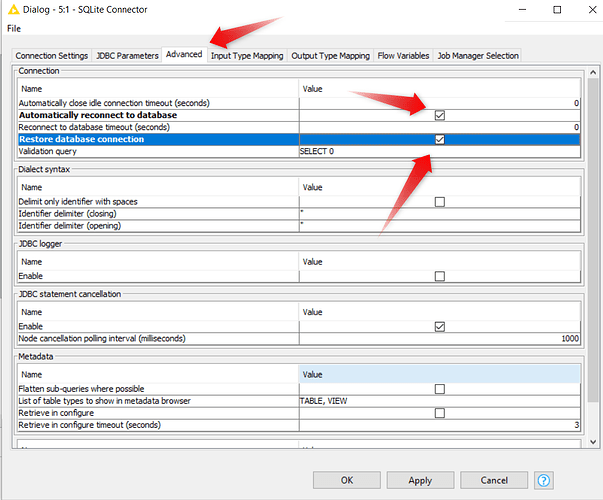Open Output Type Mapping tab
This screenshot has width=603, height=500.
pyautogui.click(x=330, y=56)
